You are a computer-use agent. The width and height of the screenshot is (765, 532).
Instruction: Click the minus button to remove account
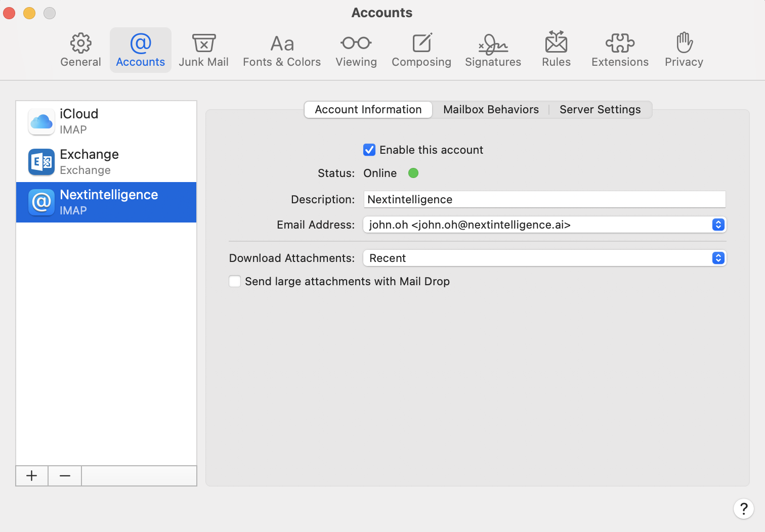(x=65, y=476)
